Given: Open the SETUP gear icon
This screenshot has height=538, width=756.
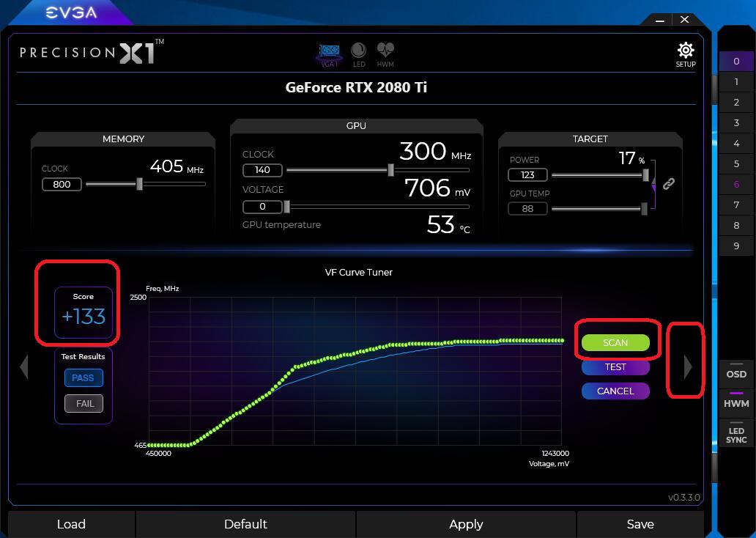Looking at the screenshot, I should (686, 54).
